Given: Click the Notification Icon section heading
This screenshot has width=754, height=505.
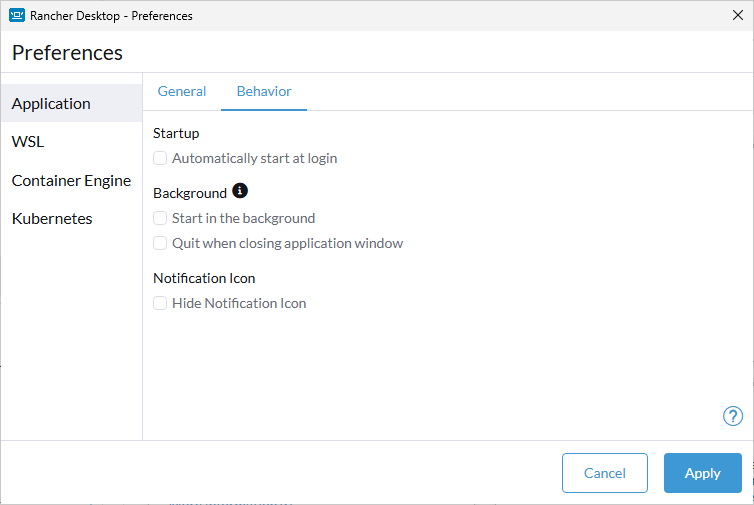Looking at the screenshot, I should (204, 278).
